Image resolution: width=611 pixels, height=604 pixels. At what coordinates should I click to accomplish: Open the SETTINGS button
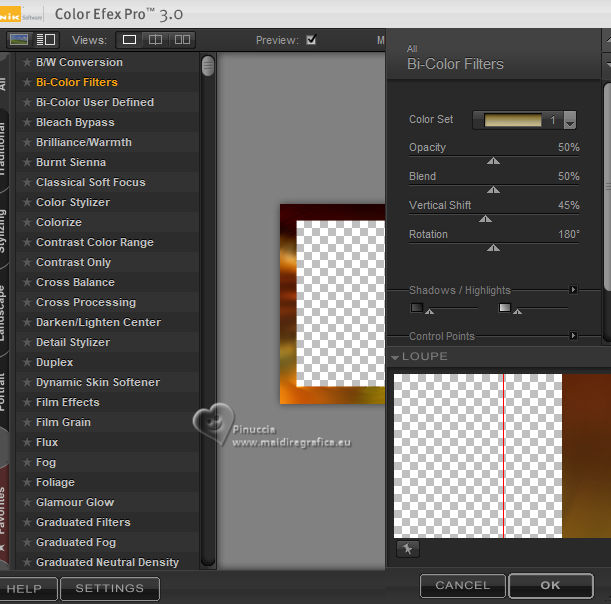coord(110,588)
